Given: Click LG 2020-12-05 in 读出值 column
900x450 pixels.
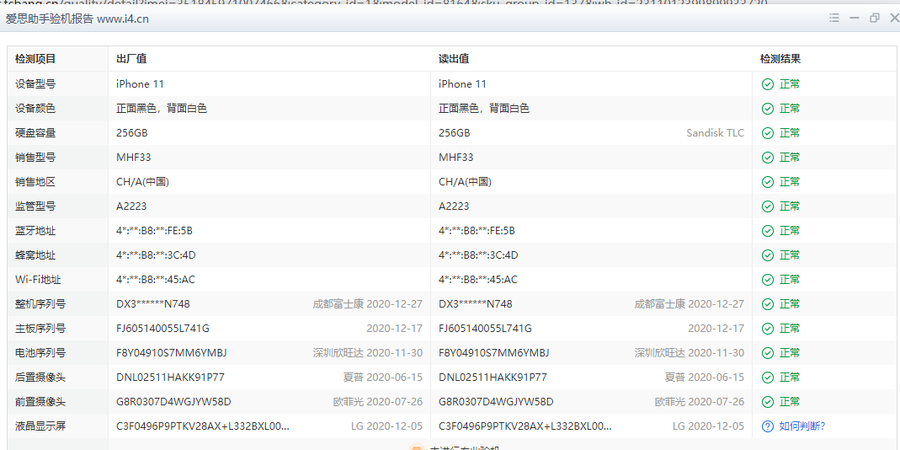Looking at the screenshot, I should [x=709, y=426].
